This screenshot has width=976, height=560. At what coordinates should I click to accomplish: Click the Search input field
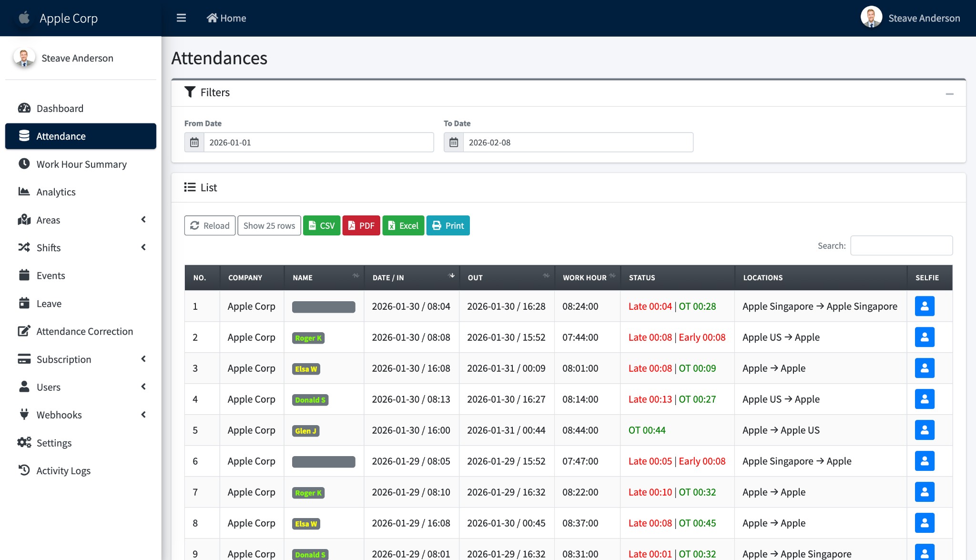tap(901, 245)
